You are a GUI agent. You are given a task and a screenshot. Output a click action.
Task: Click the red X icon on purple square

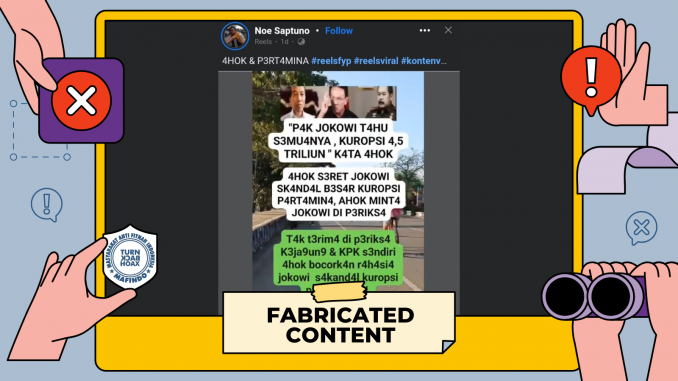coord(81,100)
